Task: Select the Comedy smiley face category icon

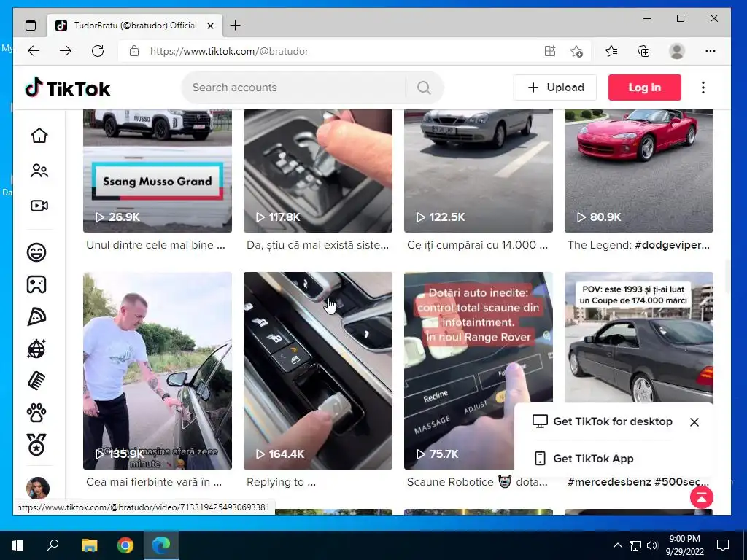Action: [x=36, y=252]
